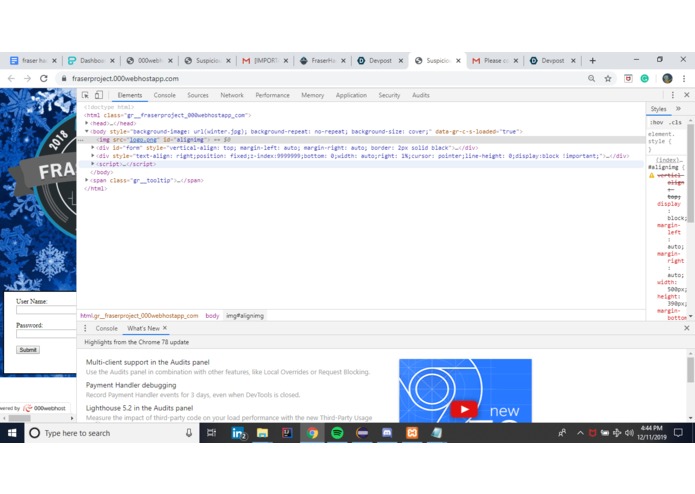Close the bottom drawer panel
The height and width of the screenshot is (494, 695).
tap(687, 328)
